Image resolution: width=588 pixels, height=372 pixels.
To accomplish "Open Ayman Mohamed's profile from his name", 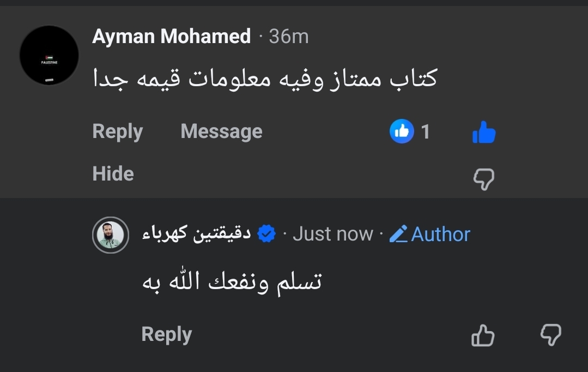I will (172, 36).
